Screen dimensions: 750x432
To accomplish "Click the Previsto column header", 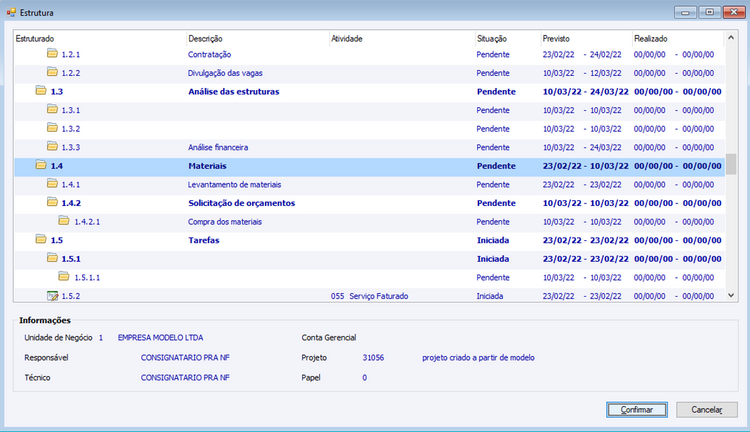I will (x=556, y=39).
